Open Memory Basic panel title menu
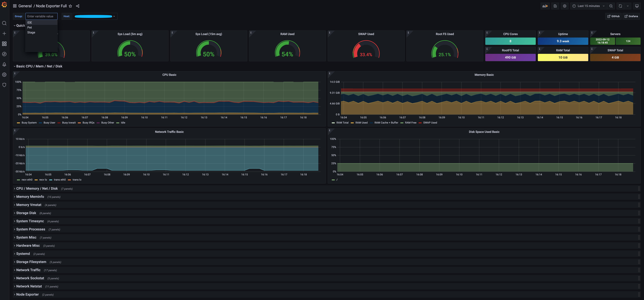Viewport: 644px width, 300px height. [484, 75]
